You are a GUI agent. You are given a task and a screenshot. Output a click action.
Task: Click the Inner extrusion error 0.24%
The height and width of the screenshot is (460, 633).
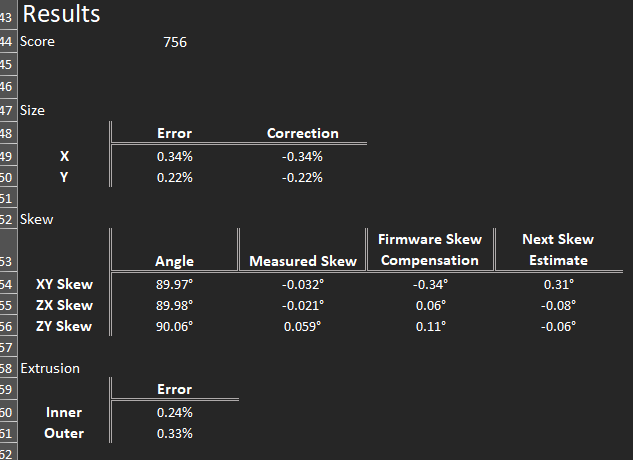174,412
